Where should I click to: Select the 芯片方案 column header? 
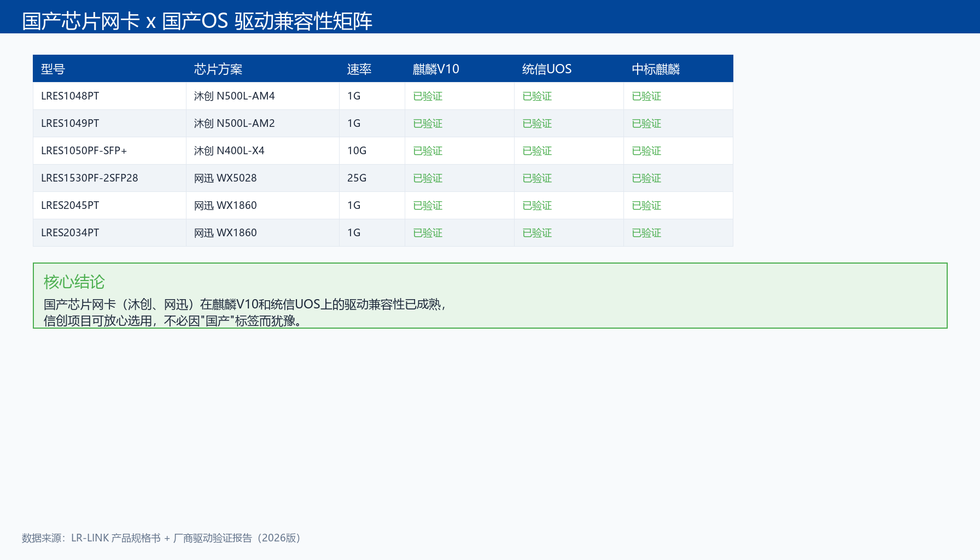point(262,69)
